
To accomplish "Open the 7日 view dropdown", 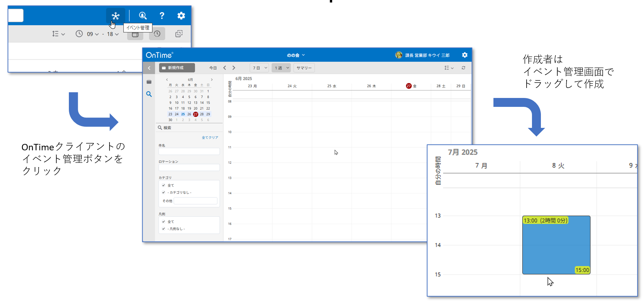I will 259,68.
